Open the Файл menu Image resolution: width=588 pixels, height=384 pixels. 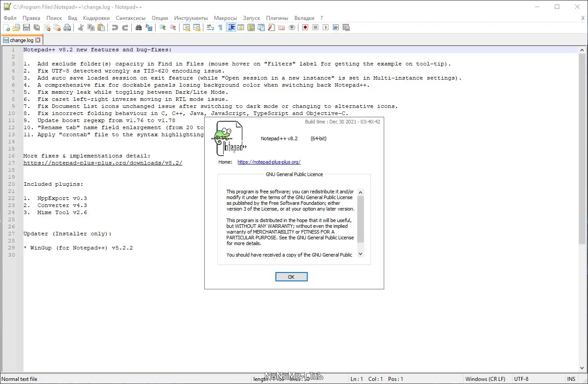(10, 18)
